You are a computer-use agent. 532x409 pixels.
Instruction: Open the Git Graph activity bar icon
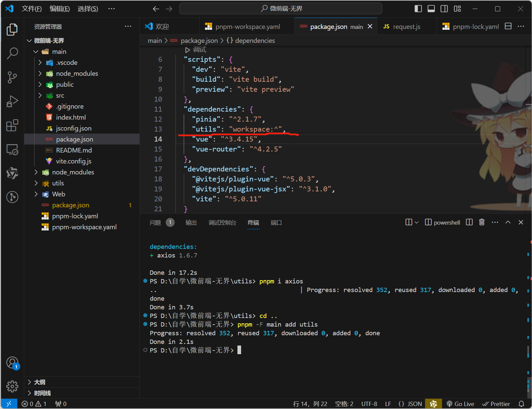(x=12, y=197)
